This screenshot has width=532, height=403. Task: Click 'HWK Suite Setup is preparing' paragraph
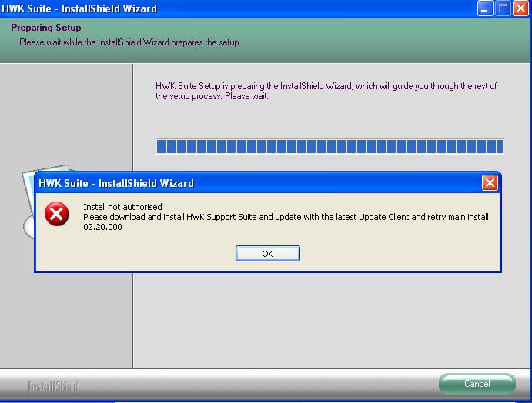(x=326, y=91)
